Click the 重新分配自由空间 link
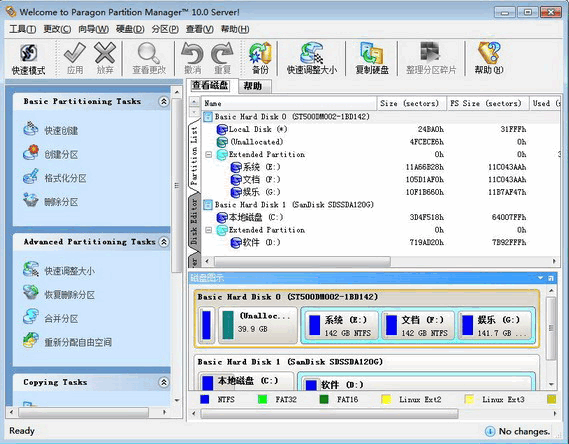Viewport: 569px width, 444px height. click(78, 342)
